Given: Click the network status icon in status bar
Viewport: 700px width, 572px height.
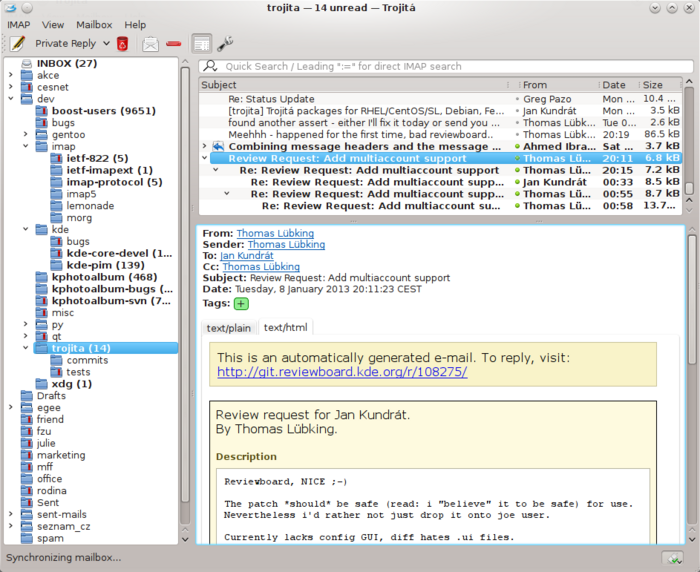Looking at the screenshot, I should pos(673,557).
